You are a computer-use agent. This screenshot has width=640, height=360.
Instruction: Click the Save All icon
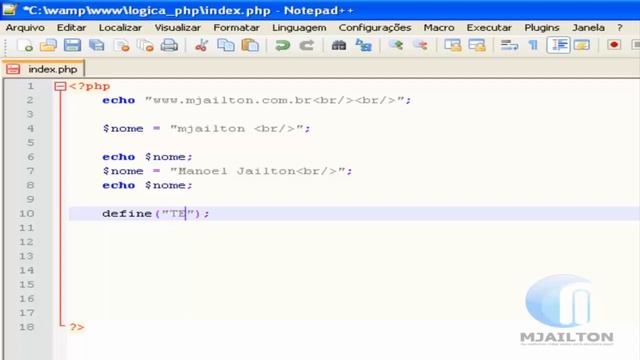point(97,45)
